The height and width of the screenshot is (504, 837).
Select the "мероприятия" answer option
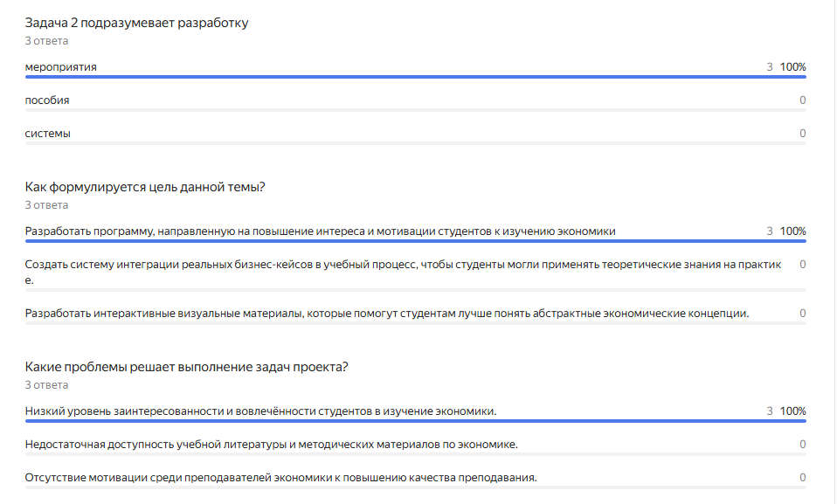click(61, 66)
